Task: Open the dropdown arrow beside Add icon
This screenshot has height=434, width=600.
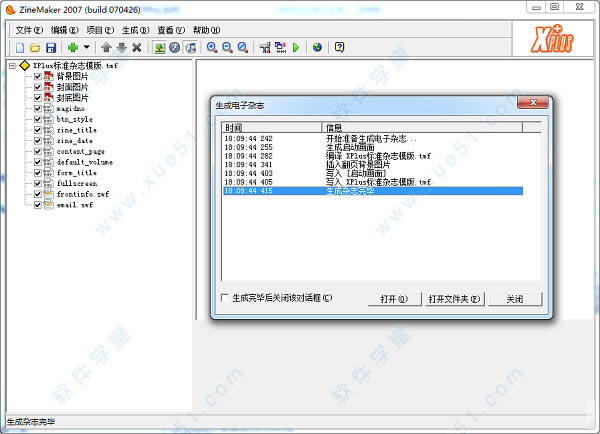Action: pos(87,47)
